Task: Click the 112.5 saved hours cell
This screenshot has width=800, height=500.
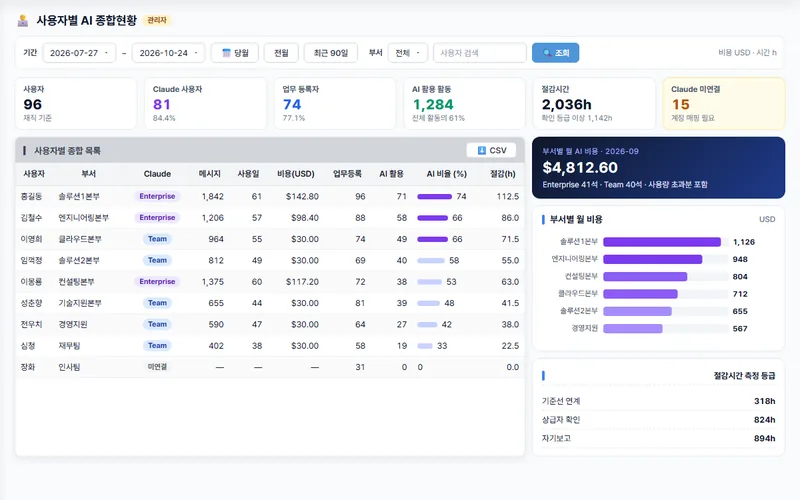Action: tap(508, 196)
